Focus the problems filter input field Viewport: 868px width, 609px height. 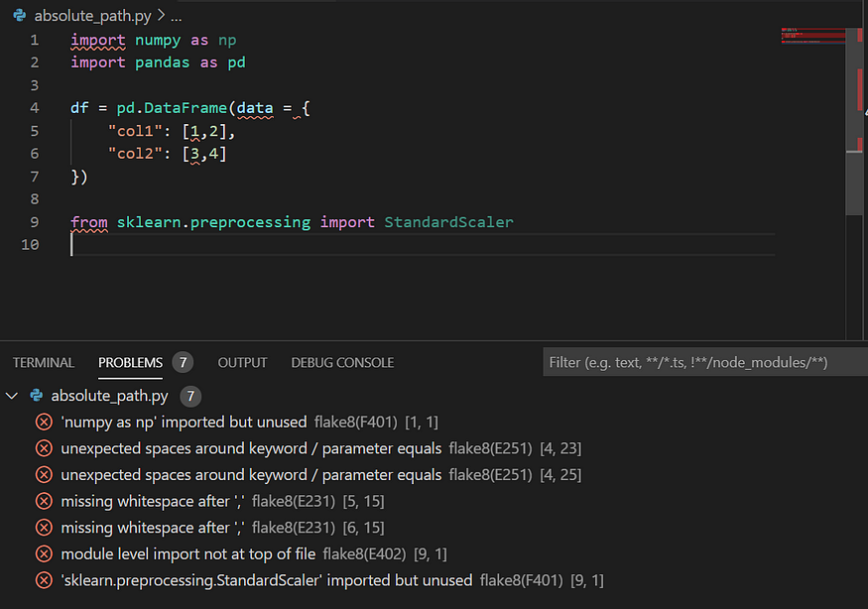704,362
